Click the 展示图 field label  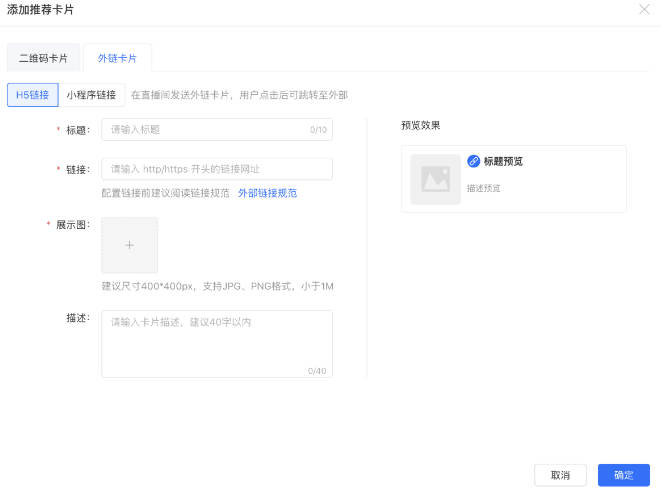point(73,225)
